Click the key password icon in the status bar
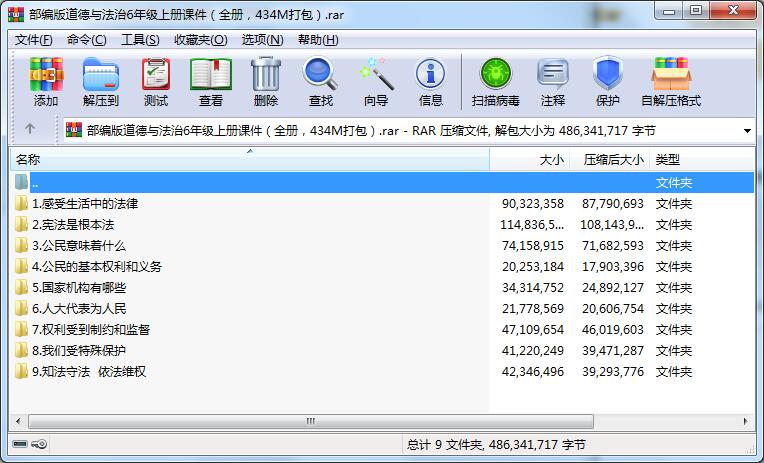 click(x=39, y=444)
